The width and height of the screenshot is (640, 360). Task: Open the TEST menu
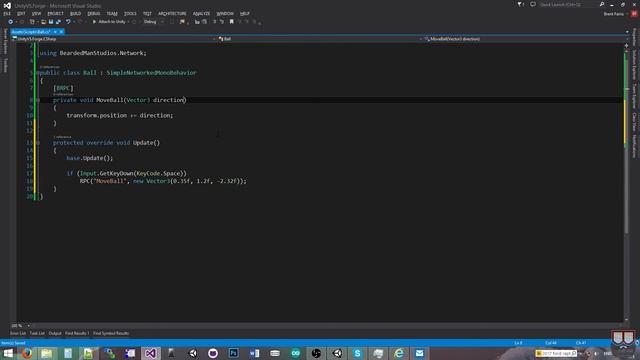pos(147,13)
